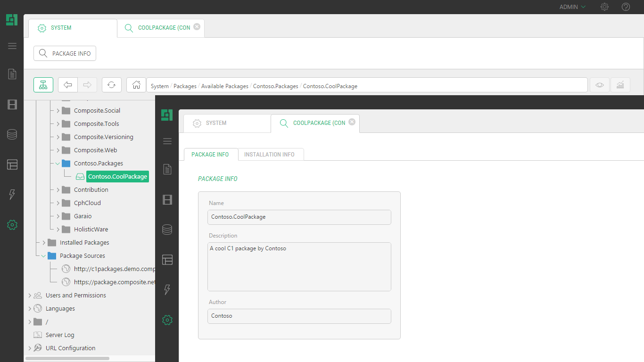Click the back arrow navigation button

[68, 85]
